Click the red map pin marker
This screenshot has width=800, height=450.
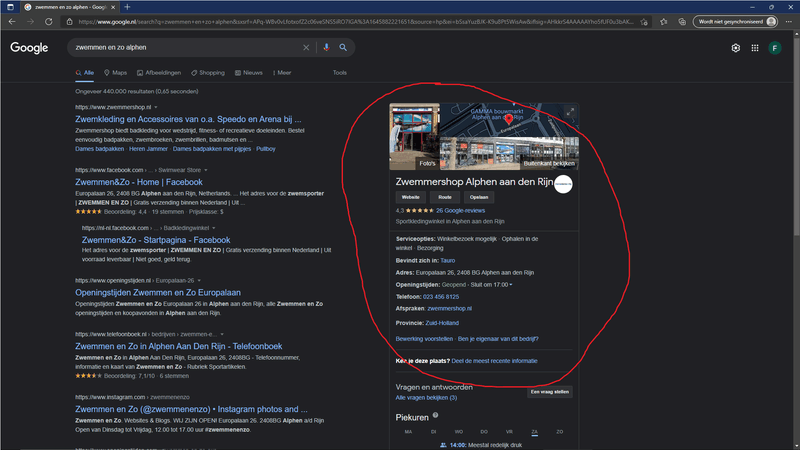tap(509, 120)
